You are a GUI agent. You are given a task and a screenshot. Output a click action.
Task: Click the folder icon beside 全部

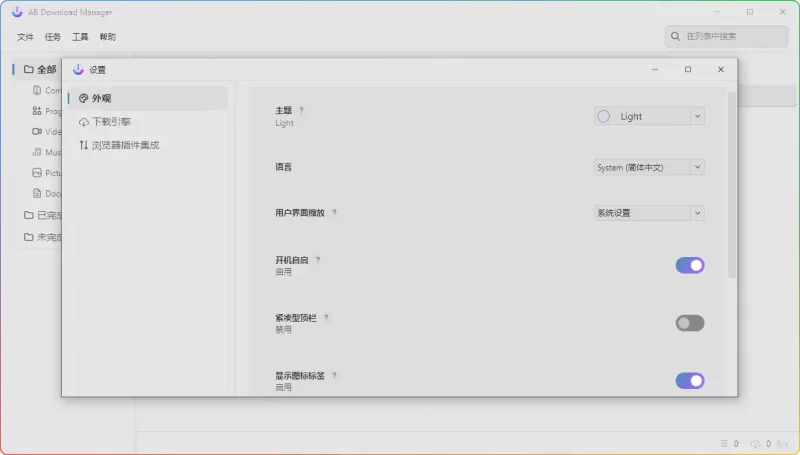29,69
